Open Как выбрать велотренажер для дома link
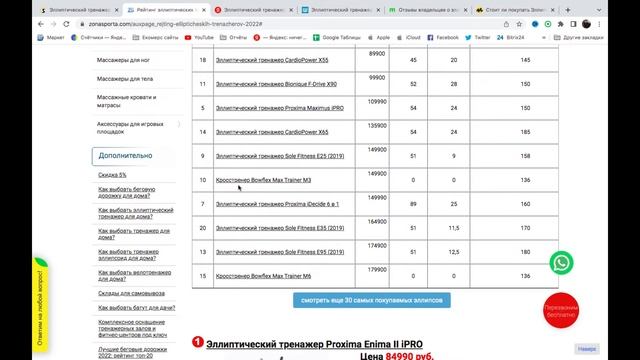The width and height of the screenshot is (640, 360). point(134,276)
